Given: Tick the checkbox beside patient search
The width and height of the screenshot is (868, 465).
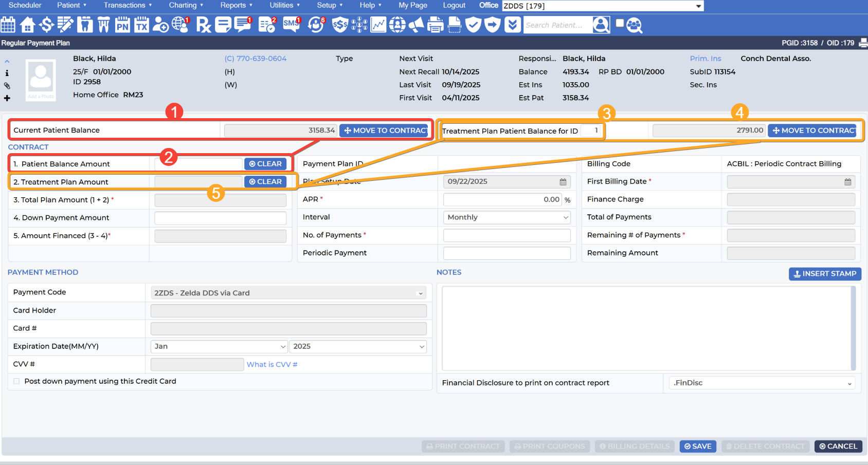Looking at the screenshot, I should [x=620, y=23].
